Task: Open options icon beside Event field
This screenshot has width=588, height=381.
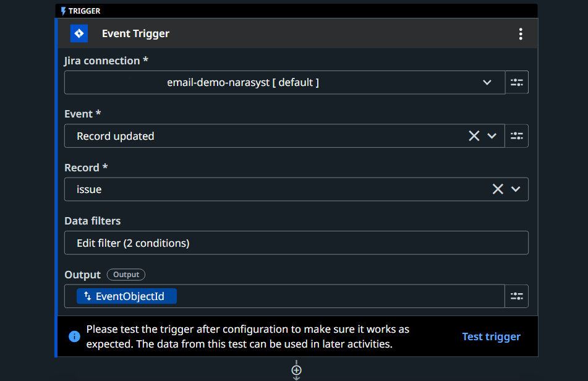Action: 516,136
